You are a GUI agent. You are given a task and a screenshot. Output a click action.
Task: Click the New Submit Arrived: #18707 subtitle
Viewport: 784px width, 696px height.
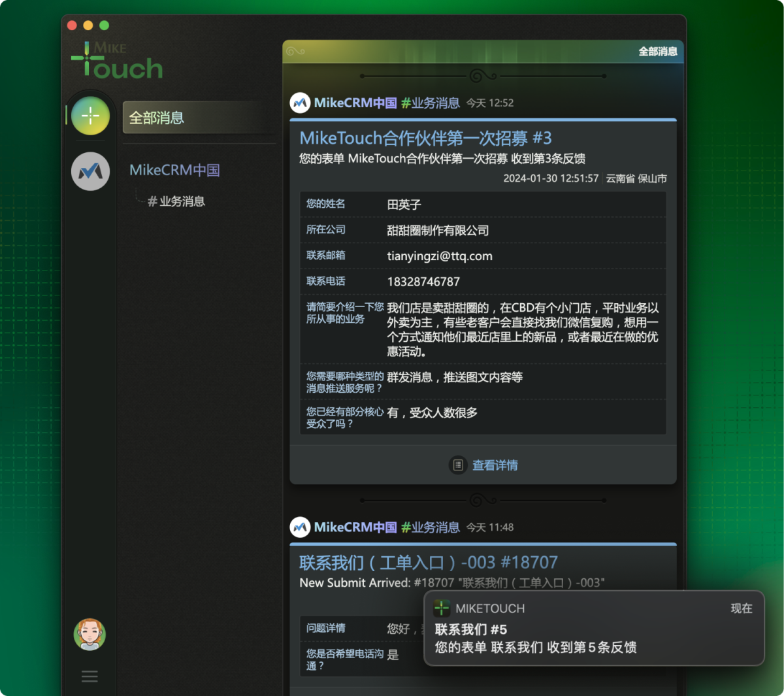point(452,582)
